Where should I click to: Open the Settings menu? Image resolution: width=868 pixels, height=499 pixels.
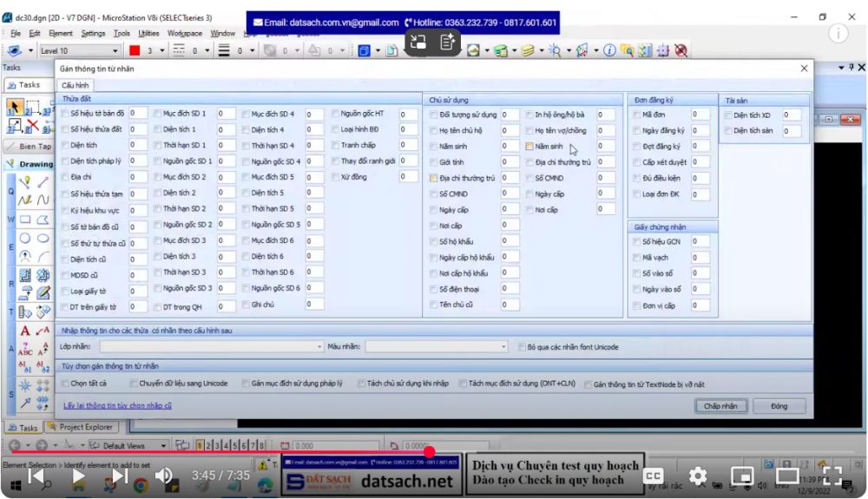click(x=93, y=33)
